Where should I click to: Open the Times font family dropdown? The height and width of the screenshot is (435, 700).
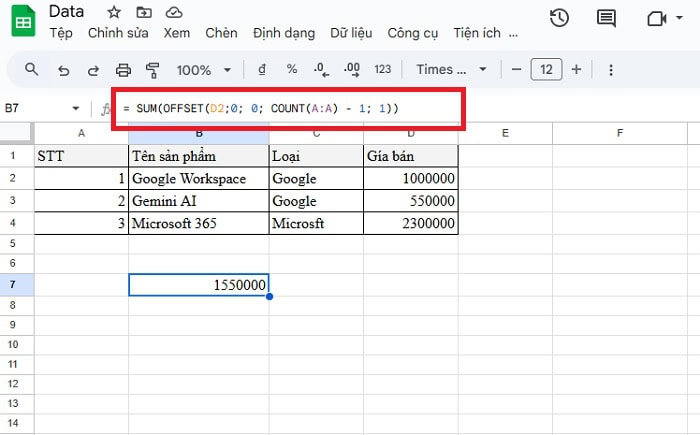(x=452, y=70)
